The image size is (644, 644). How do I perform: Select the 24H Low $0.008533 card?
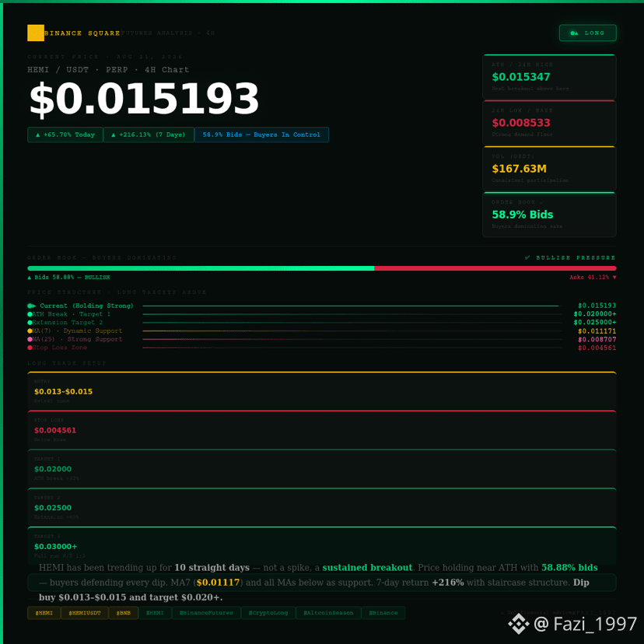(550, 123)
